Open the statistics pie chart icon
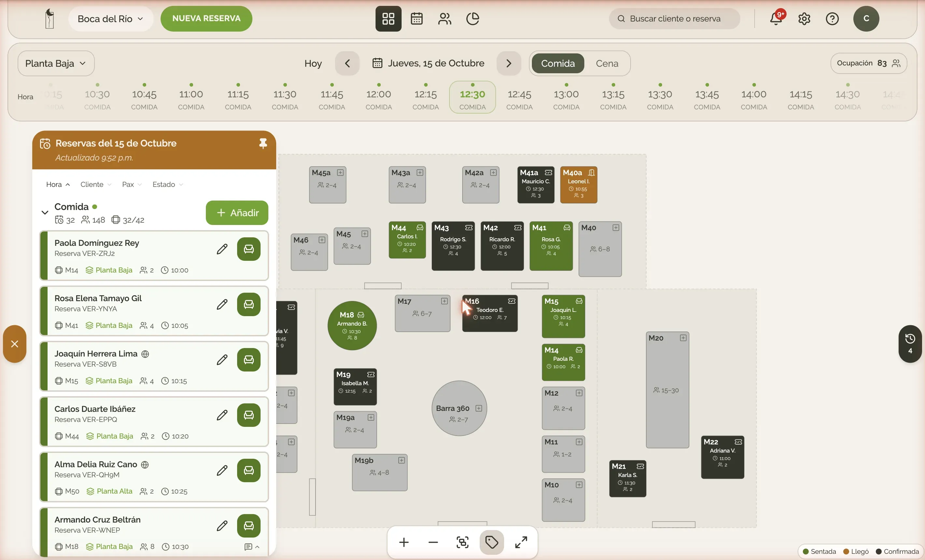 [x=473, y=19]
